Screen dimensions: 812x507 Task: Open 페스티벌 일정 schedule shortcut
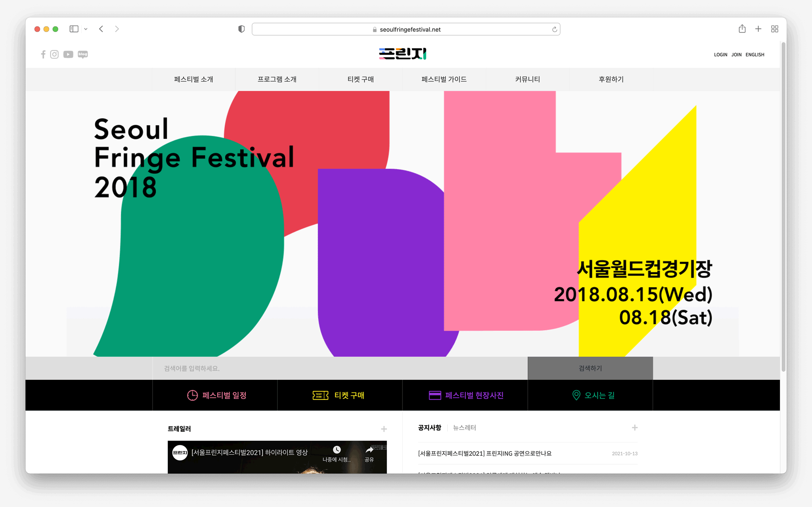[217, 395]
